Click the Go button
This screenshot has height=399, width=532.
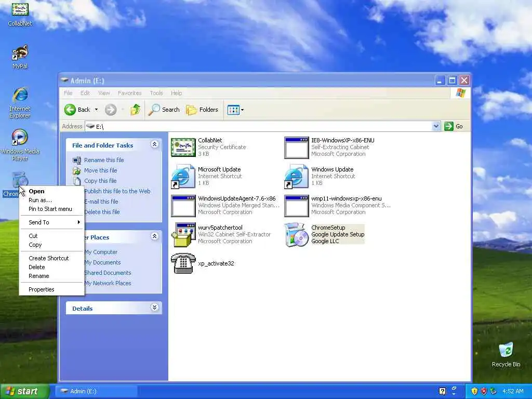[x=454, y=126]
